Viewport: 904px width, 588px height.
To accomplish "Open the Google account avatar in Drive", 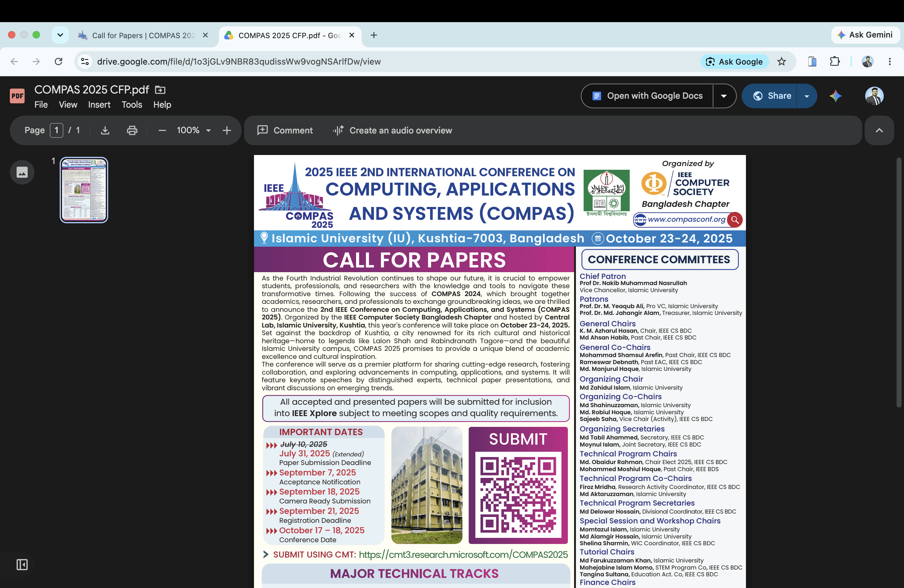I will [x=874, y=96].
